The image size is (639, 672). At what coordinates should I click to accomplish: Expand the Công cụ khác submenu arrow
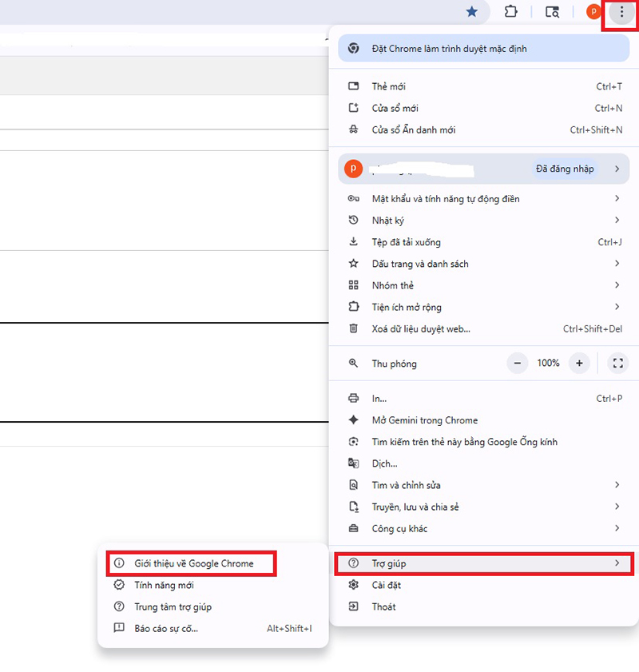click(x=617, y=528)
